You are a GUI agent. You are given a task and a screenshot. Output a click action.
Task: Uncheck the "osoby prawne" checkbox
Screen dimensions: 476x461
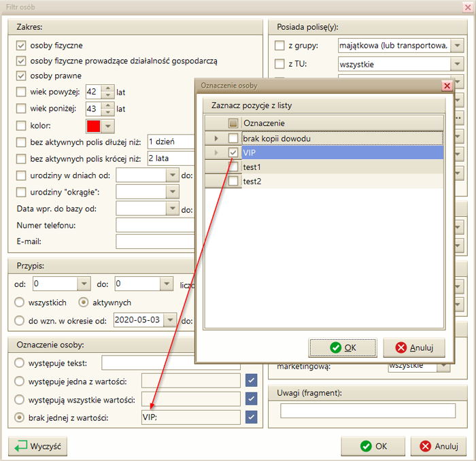coord(21,75)
